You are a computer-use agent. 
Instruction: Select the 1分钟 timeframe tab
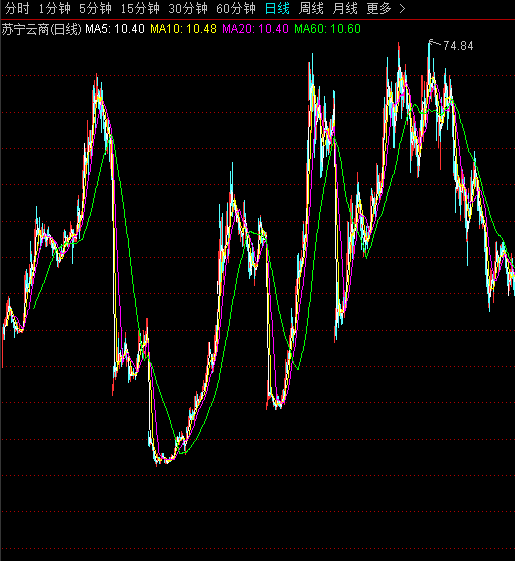tap(55, 9)
